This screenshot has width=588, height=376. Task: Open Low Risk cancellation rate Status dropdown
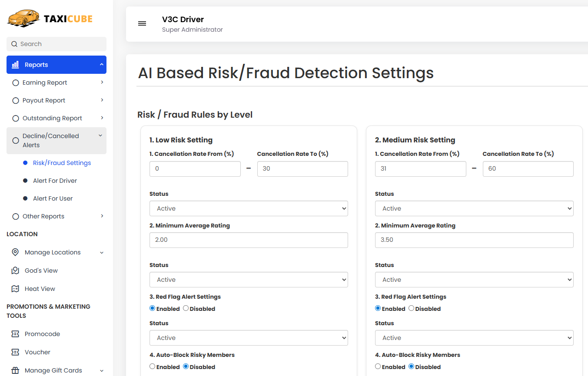click(x=249, y=208)
